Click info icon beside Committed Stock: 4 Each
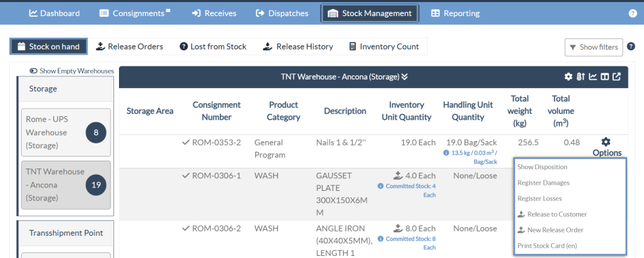Image resolution: width=644 pixels, height=258 pixels. [x=380, y=186]
